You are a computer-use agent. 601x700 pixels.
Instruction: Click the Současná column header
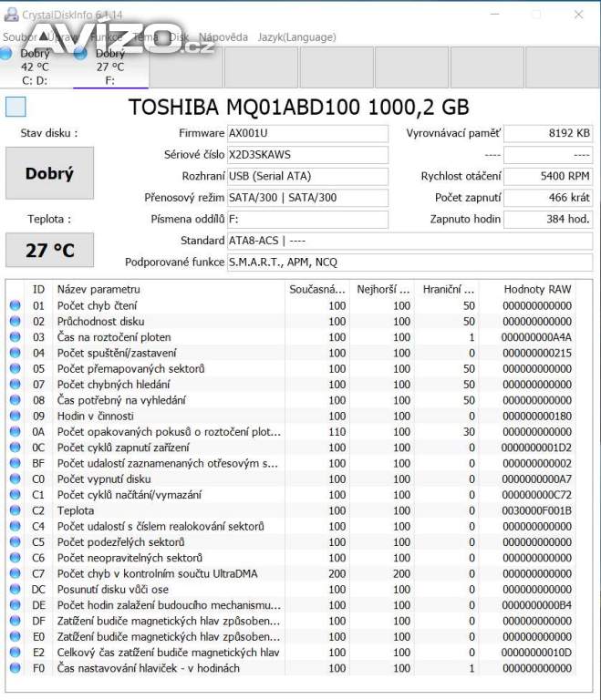pyautogui.click(x=317, y=289)
